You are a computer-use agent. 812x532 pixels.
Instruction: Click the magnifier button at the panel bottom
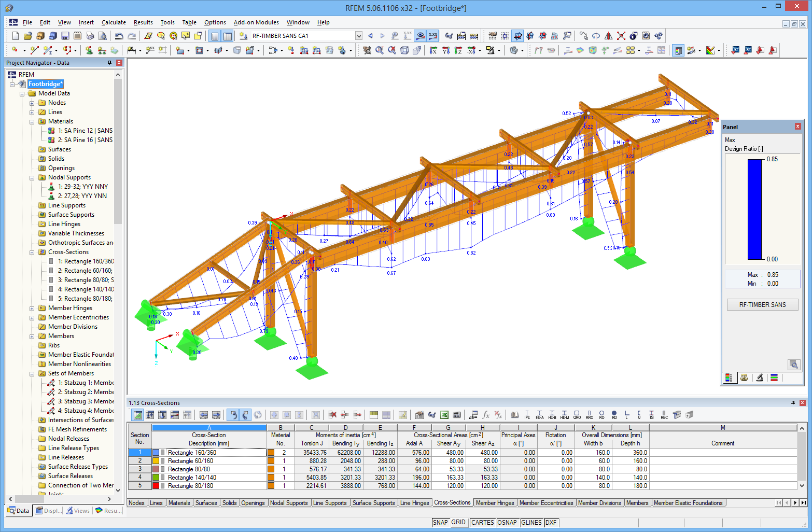pyautogui.click(x=794, y=365)
